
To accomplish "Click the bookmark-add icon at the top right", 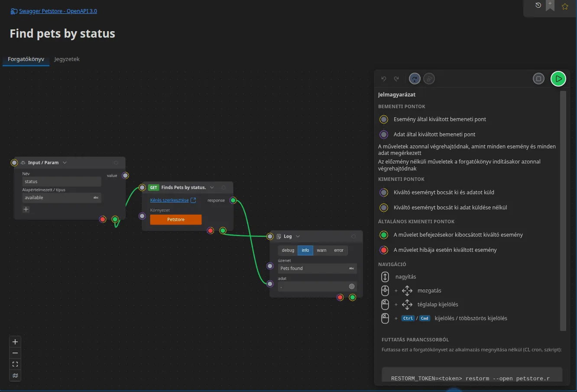I will click(550, 6).
